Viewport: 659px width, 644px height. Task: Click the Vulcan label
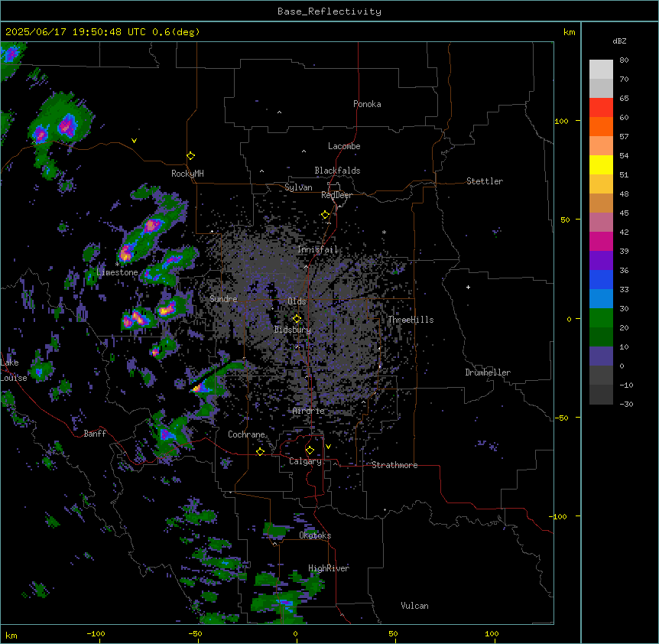(415, 606)
